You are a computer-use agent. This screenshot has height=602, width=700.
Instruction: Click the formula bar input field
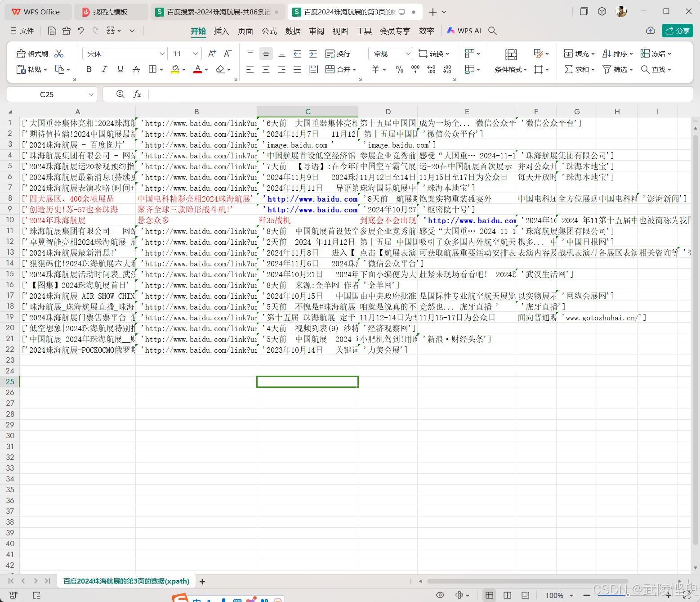click(420, 94)
